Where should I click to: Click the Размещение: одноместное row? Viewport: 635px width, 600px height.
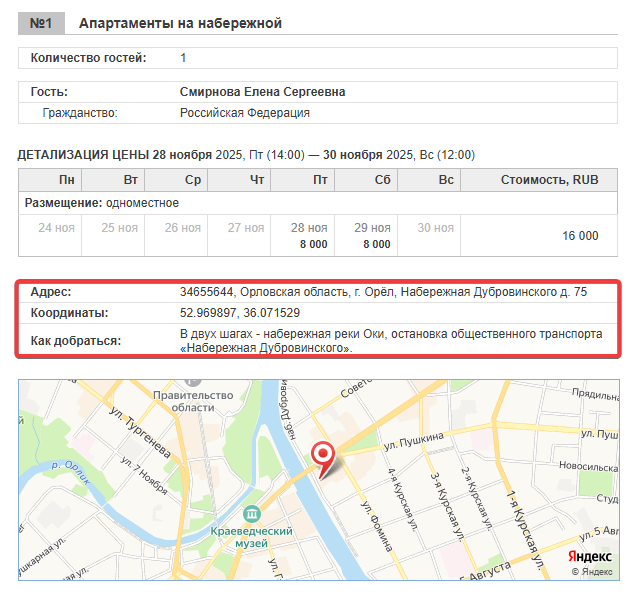[318, 203]
